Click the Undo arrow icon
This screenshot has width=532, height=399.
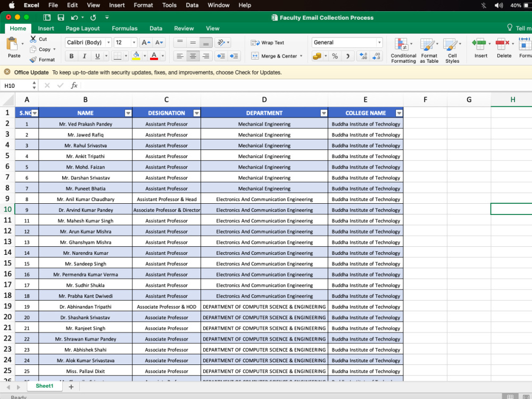[x=74, y=18]
